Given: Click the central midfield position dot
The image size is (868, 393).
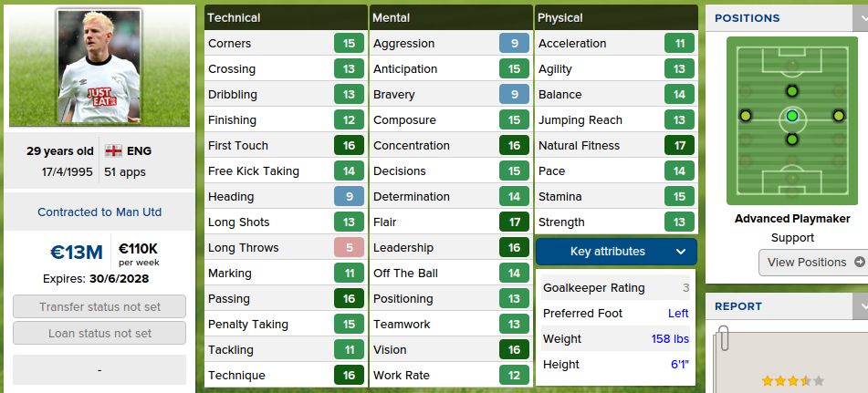Looking at the screenshot, I should click(791, 116).
